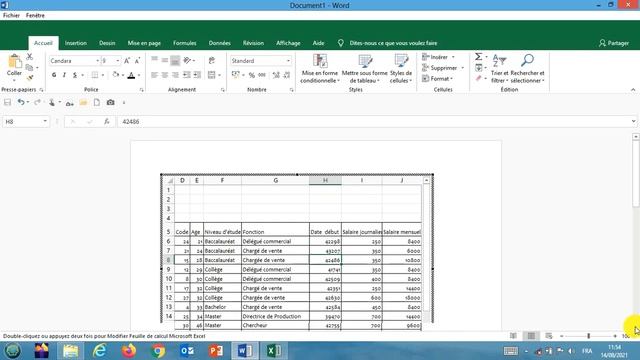Click the Undo arrow in quick access
The width and height of the screenshot is (640, 360).
(x=21, y=102)
